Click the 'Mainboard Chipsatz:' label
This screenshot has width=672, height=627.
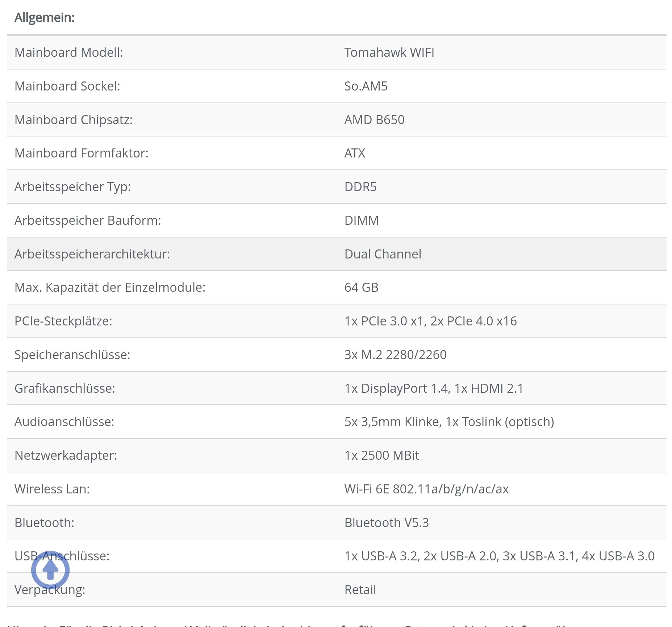point(74,120)
